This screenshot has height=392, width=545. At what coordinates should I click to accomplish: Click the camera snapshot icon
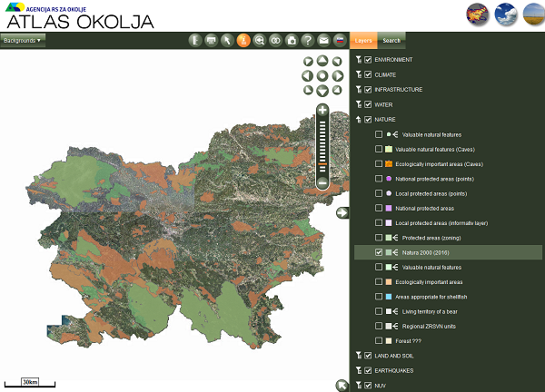click(292, 40)
